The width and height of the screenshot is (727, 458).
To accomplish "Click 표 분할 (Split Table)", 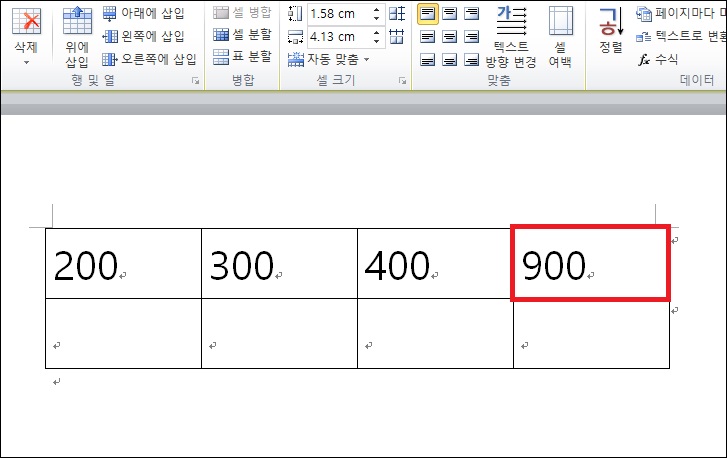I will [x=242, y=57].
